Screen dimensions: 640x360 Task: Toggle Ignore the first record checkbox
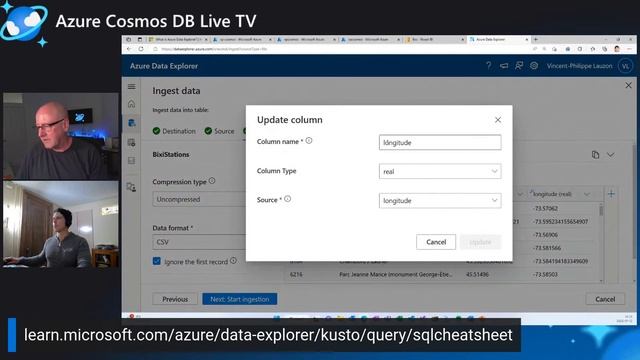157,261
